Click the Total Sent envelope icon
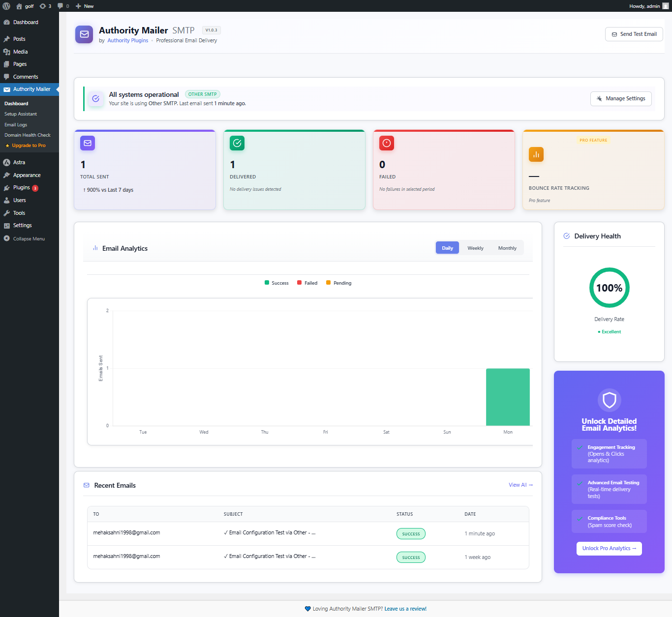672x617 pixels. tap(88, 143)
